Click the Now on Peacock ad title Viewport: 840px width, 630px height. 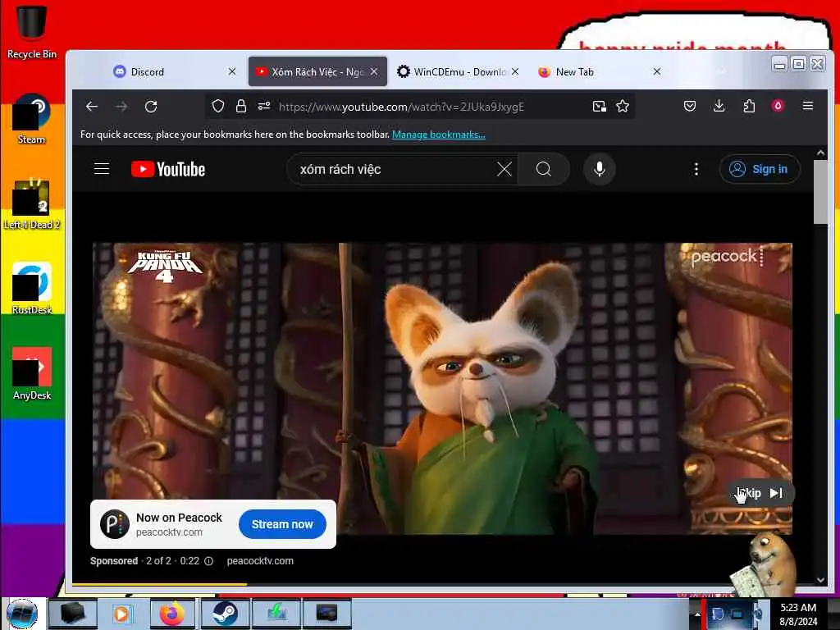pos(179,518)
